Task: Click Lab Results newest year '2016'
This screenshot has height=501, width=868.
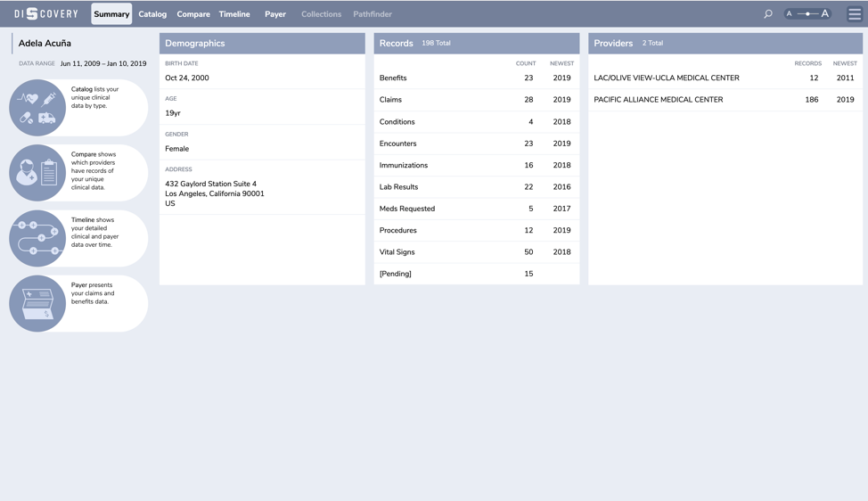Action: click(x=561, y=186)
